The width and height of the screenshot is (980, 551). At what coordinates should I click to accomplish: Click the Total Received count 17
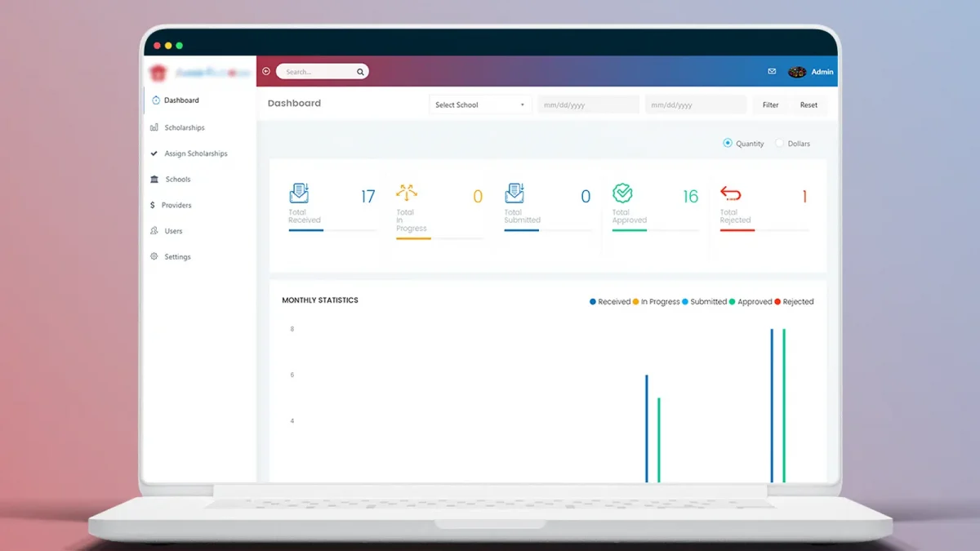coord(368,197)
